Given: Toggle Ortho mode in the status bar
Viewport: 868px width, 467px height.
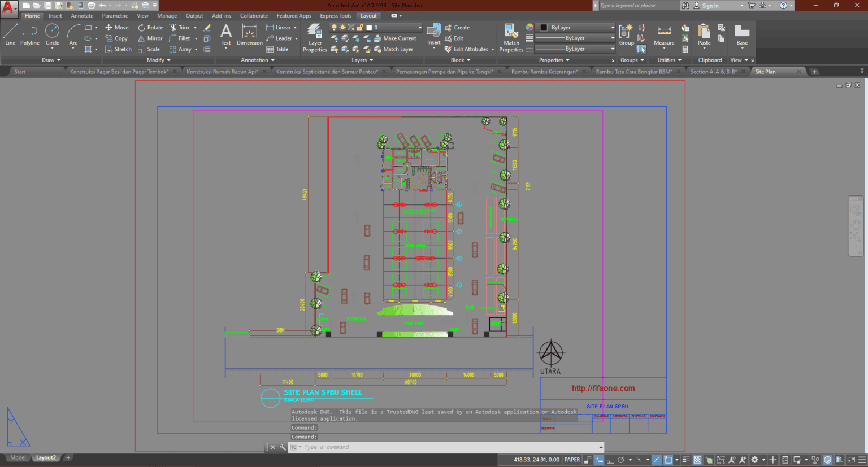Looking at the screenshot, I should pos(610,460).
